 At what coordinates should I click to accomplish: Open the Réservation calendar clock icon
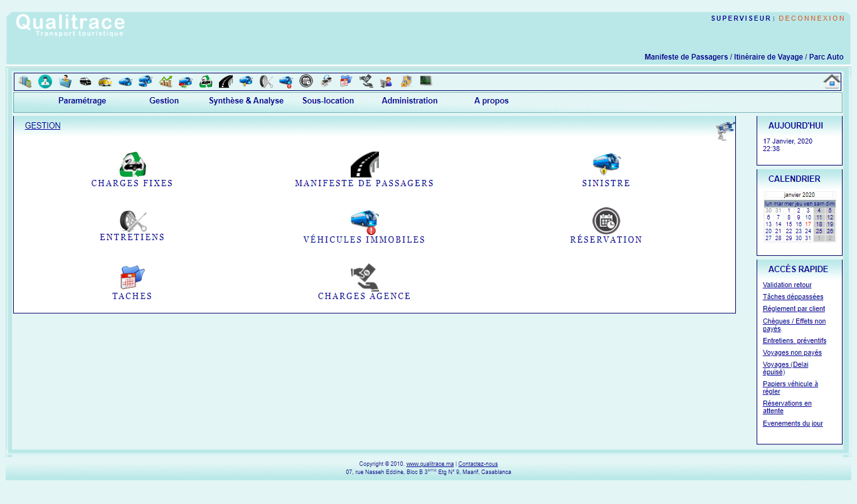tap(606, 221)
